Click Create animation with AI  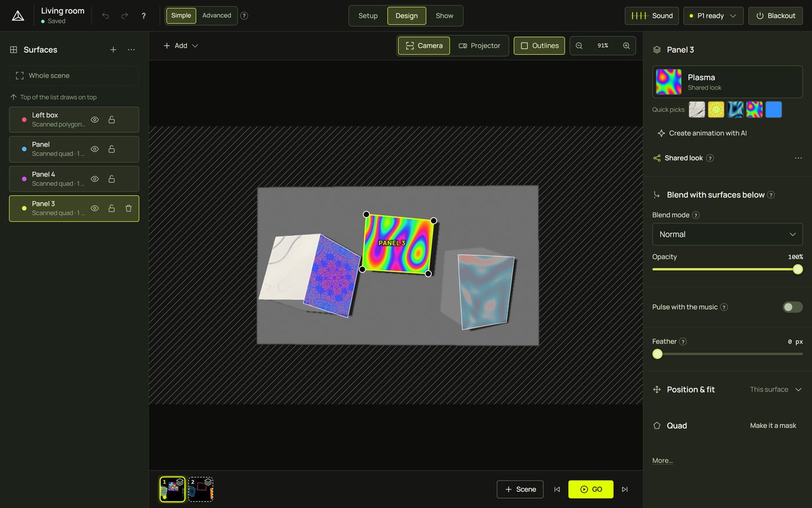(x=702, y=134)
